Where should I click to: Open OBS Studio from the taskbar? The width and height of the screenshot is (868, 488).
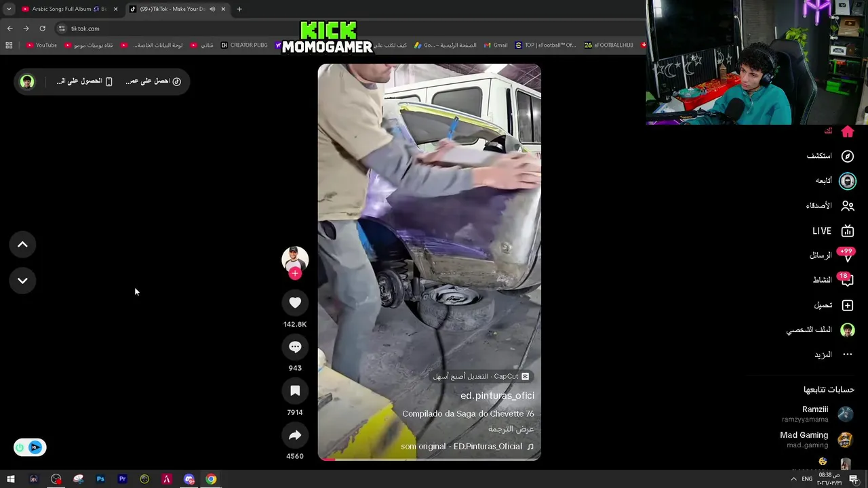tap(56, 479)
